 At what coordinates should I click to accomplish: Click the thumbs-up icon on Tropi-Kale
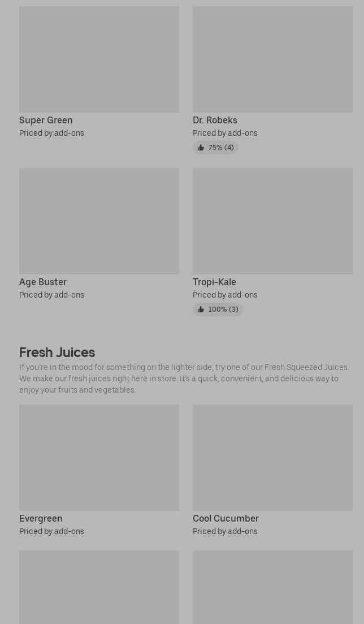click(x=201, y=309)
